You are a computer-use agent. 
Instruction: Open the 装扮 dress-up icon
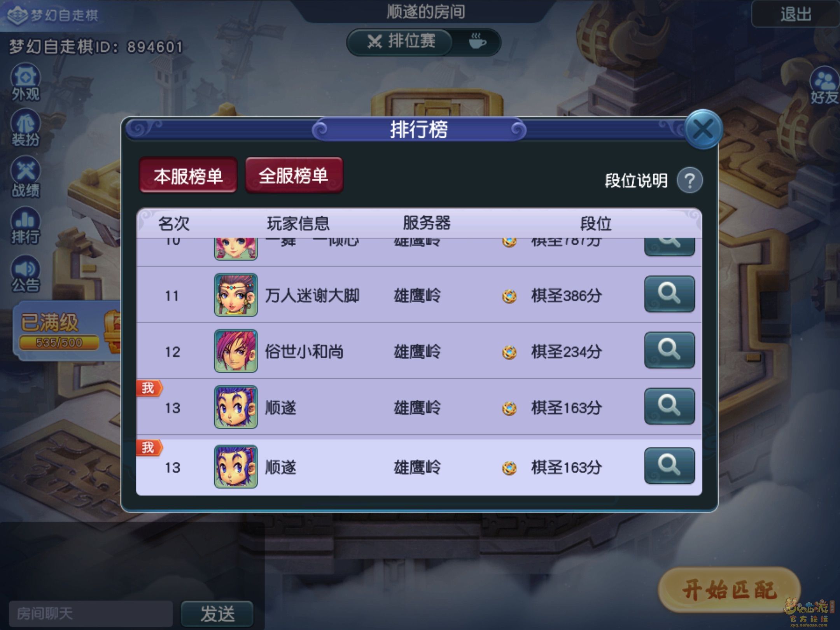click(26, 128)
